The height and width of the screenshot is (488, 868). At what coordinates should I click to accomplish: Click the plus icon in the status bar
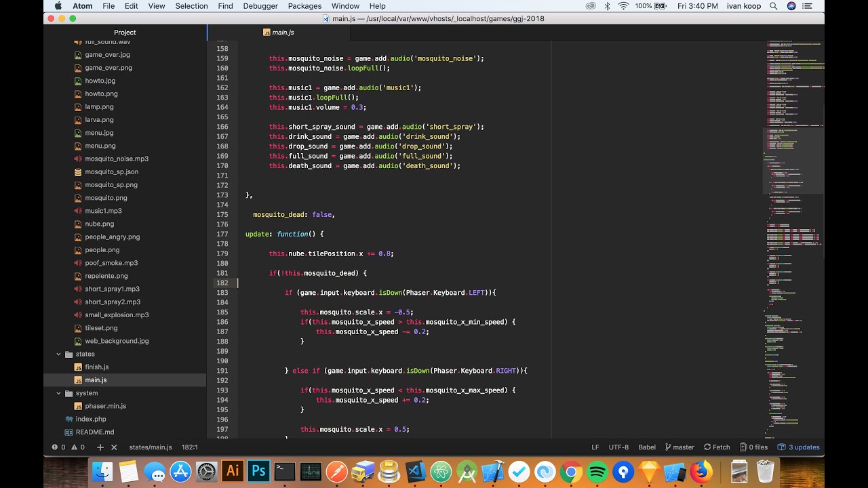100,447
